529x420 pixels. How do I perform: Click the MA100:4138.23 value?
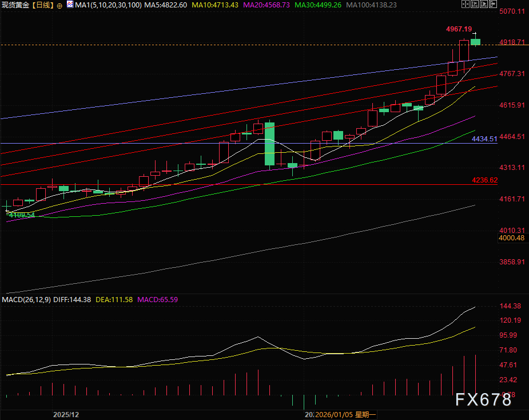tap(372, 5)
